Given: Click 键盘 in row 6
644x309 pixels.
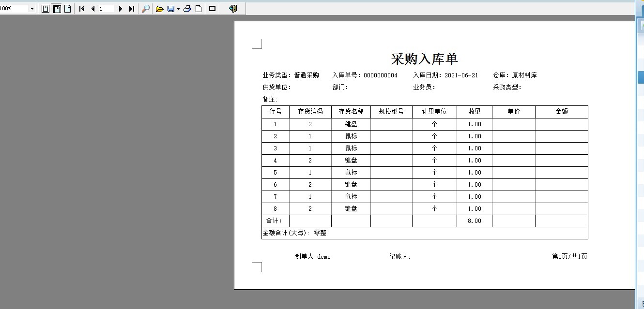Looking at the screenshot, I should (351, 185).
